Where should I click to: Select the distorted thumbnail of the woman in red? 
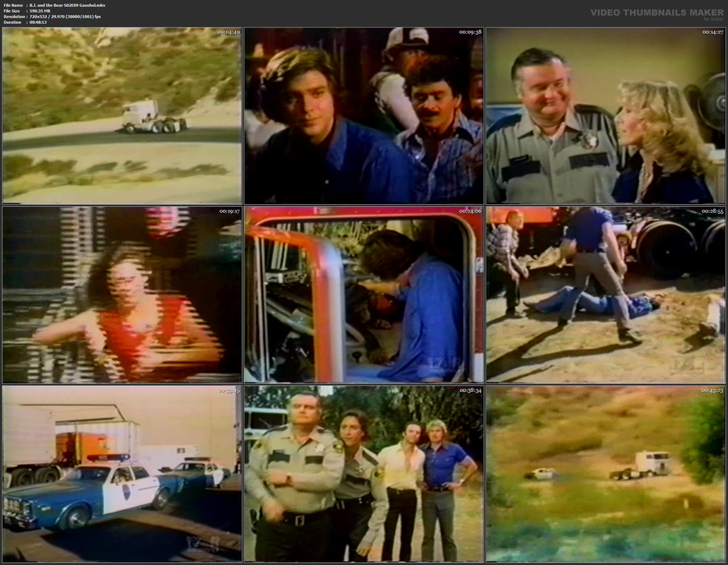(x=122, y=295)
